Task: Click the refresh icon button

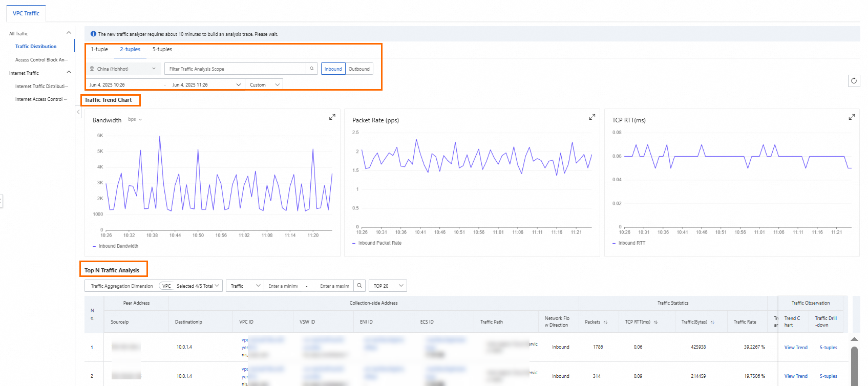Action: (x=854, y=81)
